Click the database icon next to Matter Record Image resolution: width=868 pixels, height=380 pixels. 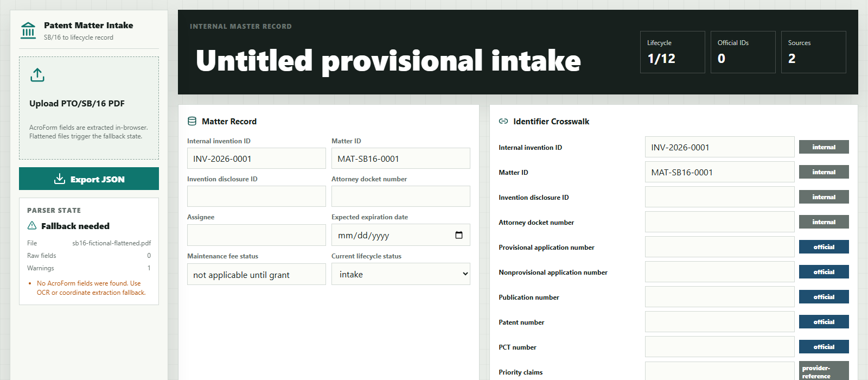coord(192,121)
